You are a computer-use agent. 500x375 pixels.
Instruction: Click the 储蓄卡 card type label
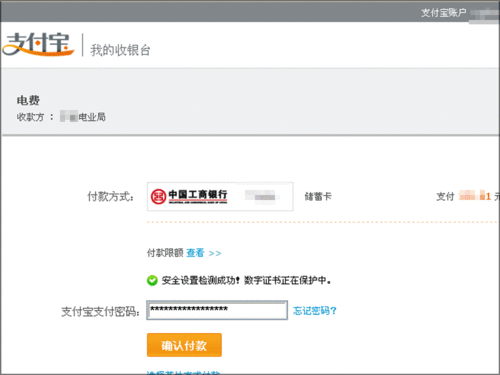pyautogui.click(x=318, y=196)
